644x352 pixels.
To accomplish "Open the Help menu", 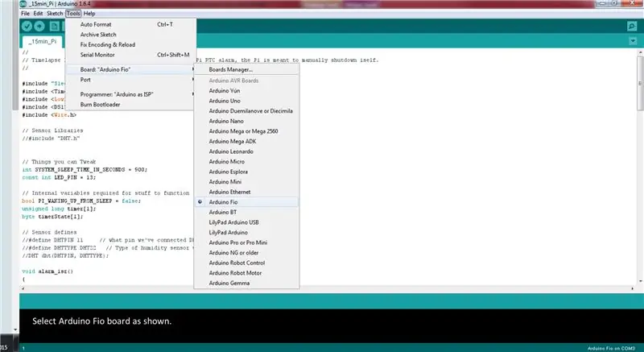I will tap(89, 13).
